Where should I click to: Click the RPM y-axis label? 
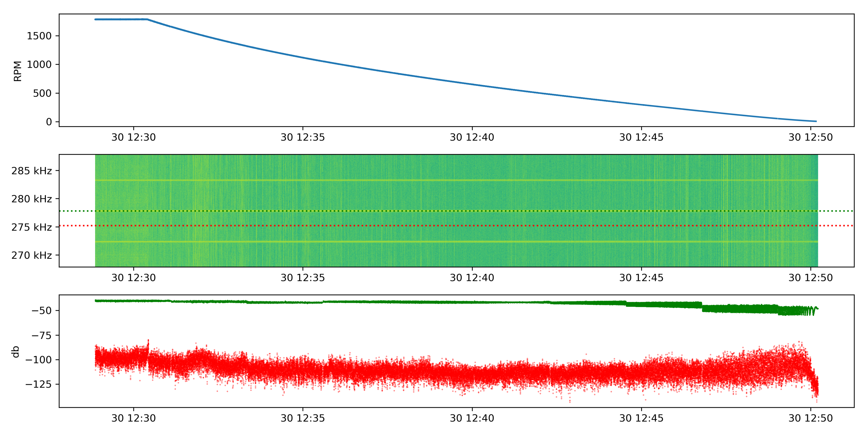[18, 71]
